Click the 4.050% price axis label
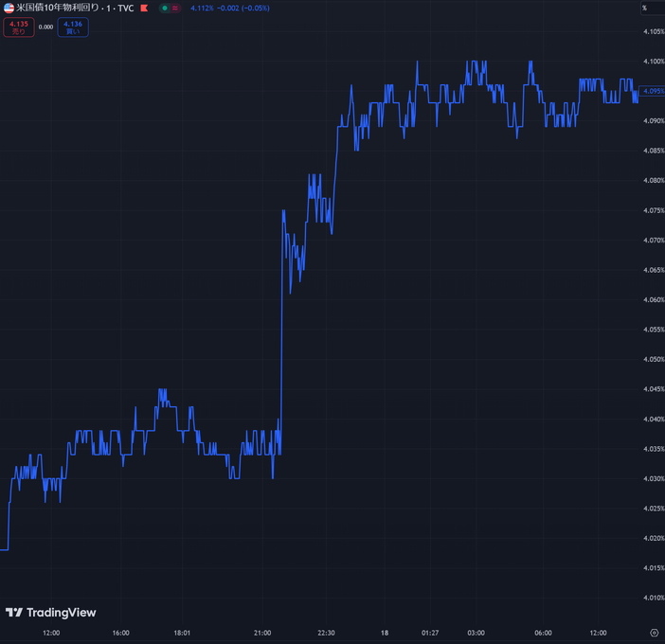This screenshot has height=644, width=665. pyautogui.click(x=653, y=359)
